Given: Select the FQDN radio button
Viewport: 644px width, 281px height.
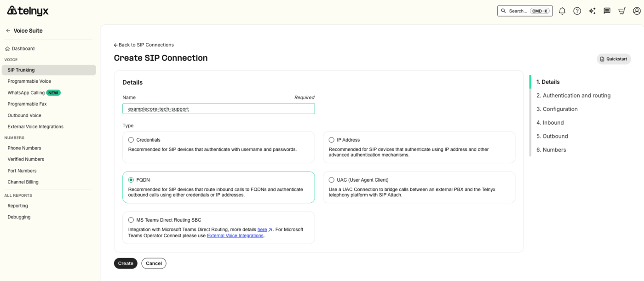Looking at the screenshot, I should click(131, 180).
